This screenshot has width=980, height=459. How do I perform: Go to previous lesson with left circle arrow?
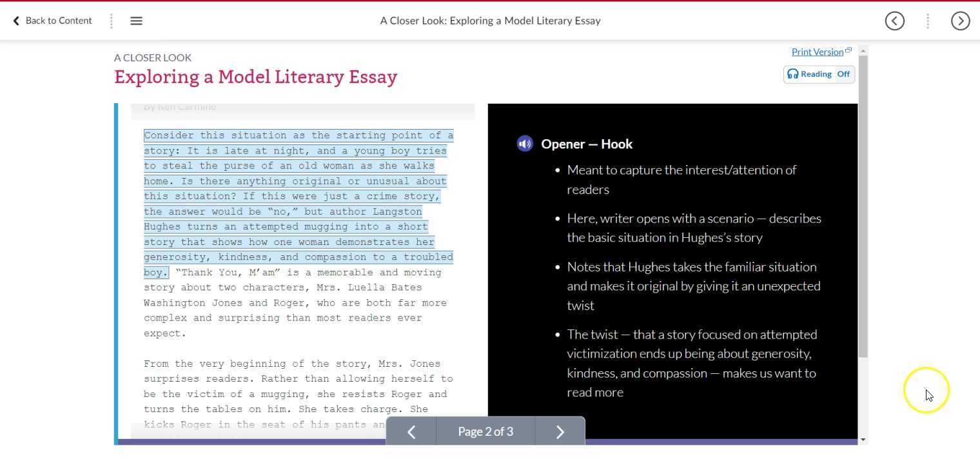(894, 20)
